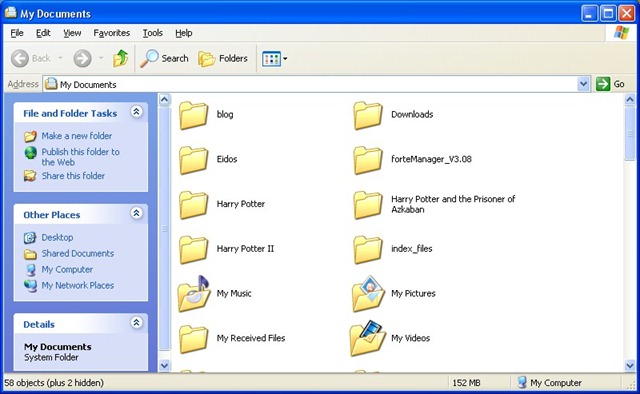Open the File menu
640x394 pixels.
(x=17, y=33)
